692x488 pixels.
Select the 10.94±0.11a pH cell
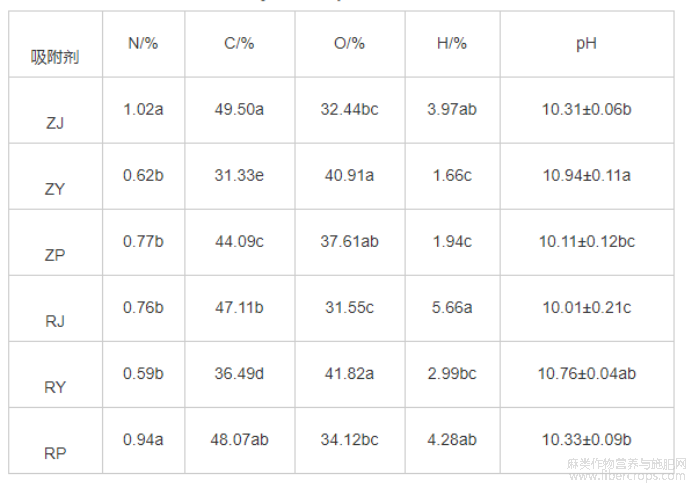pyautogui.click(x=587, y=176)
